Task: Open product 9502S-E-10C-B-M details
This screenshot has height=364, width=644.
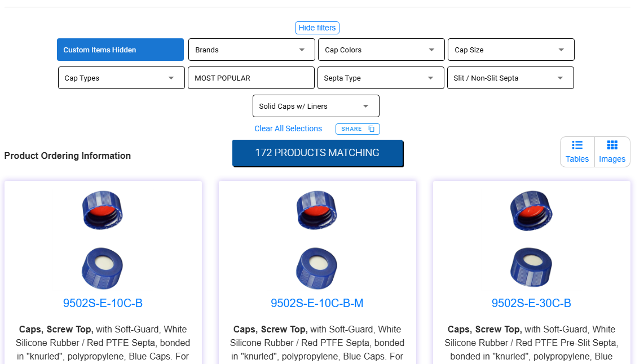Action: pyautogui.click(x=316, y=303)
